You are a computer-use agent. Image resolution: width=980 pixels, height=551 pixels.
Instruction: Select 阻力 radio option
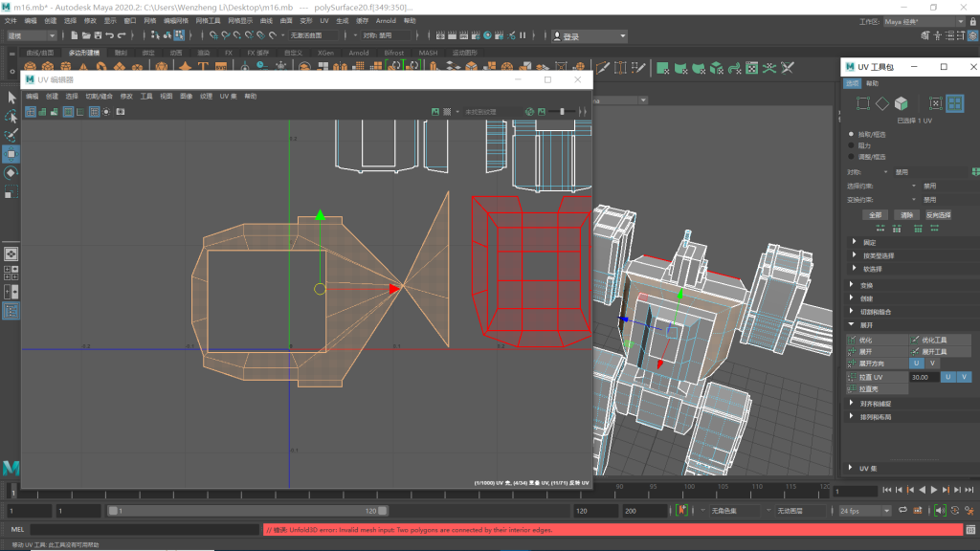point(851,145)
